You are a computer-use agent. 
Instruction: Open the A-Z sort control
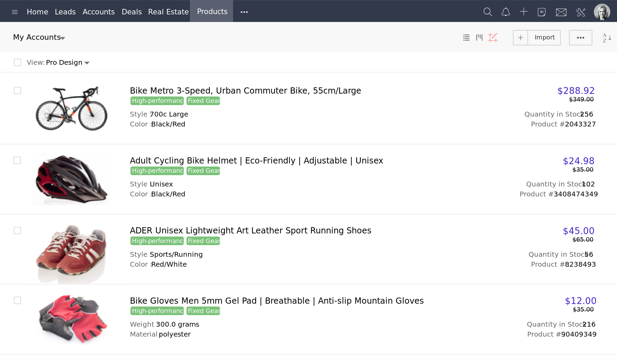click(x=606, y=38)
